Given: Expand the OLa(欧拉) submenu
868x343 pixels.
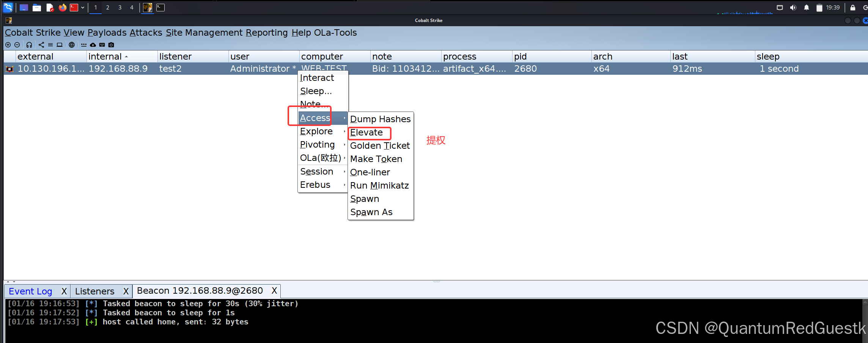Looking at the screenshot, I should [x=323, y=158].
